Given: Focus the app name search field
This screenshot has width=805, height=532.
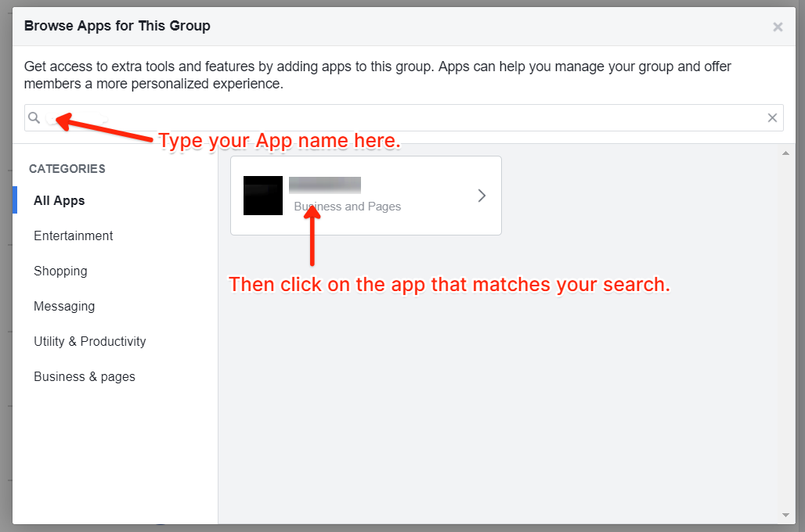Looking at the screenshot, I should coord(392,118).
